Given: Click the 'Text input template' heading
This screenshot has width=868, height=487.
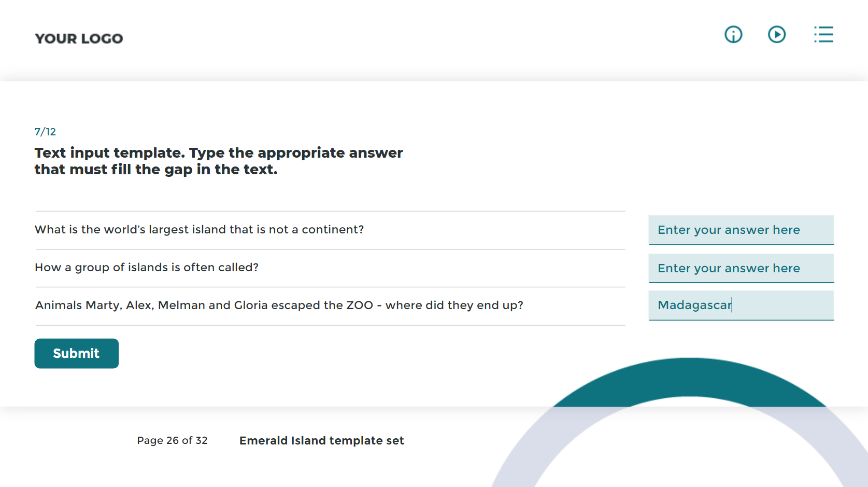Looking at the screenshot, I should point(219,161).
